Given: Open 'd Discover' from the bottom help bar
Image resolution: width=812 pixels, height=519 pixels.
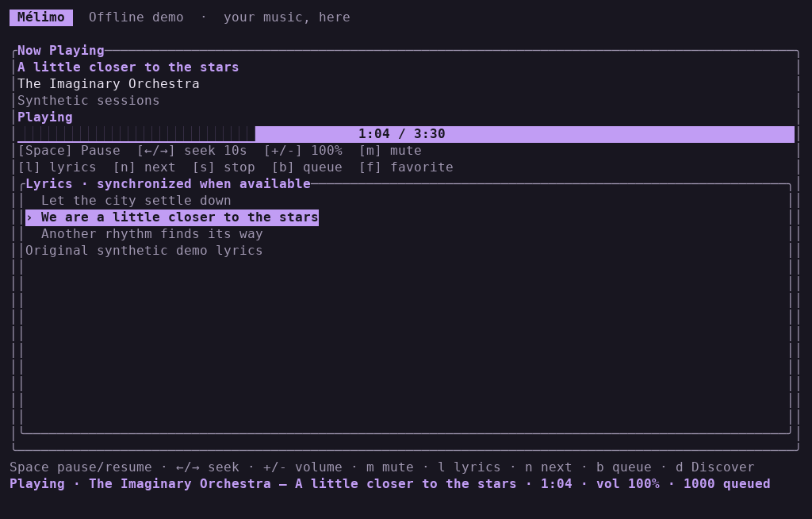Looking at the screenshot, I should click(x=715, y=467).
